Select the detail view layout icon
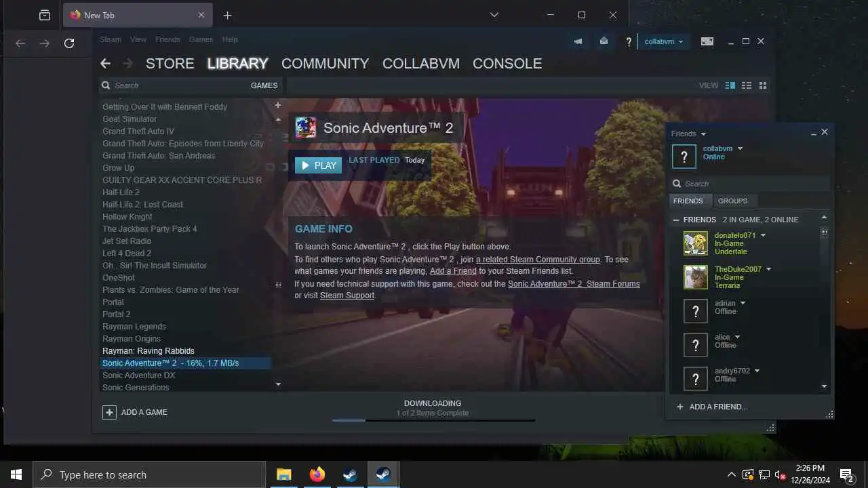The height and width of the screenshot is (488, 868). [730, 85]
